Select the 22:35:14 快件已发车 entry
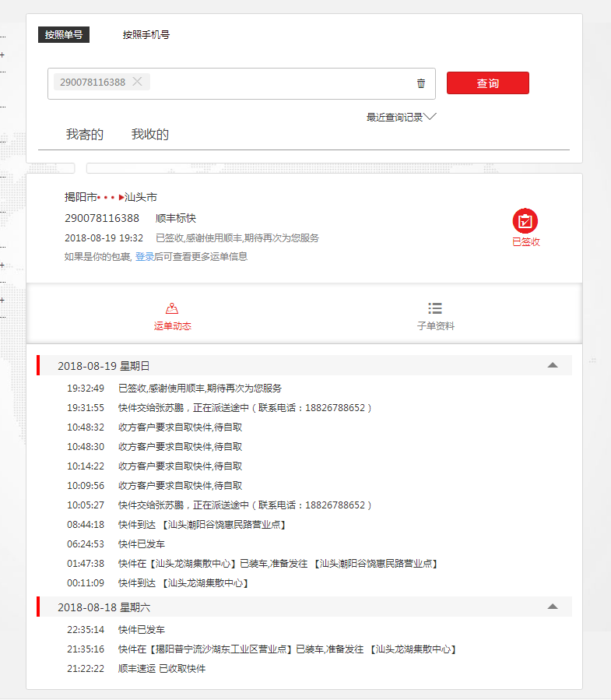The height and width of the screenshot is (700, 611). 116,630
